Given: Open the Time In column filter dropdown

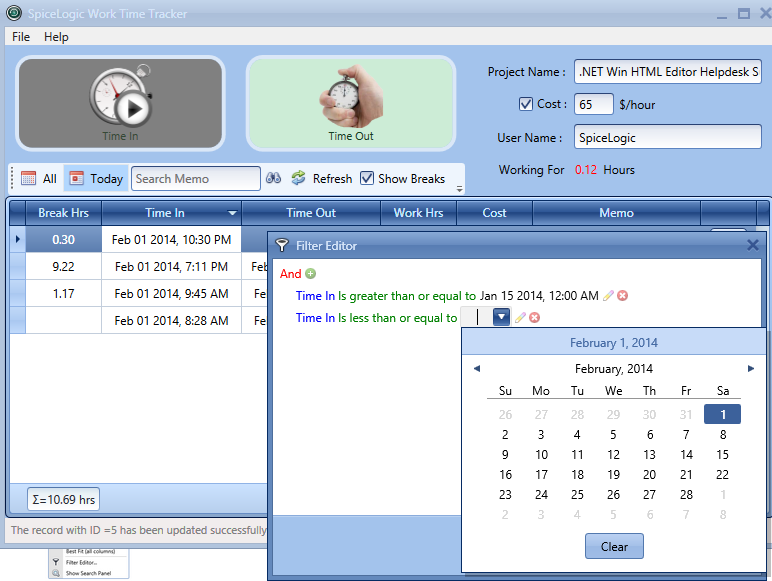Looking at the screenshot, I should point(232,213).
